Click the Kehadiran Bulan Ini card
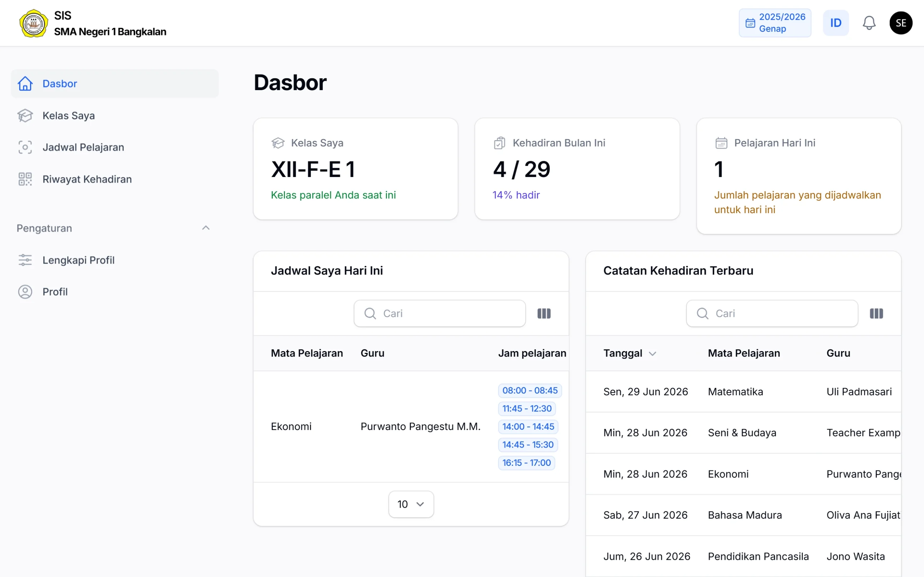The image size is (924, 577). click(577, 169)
